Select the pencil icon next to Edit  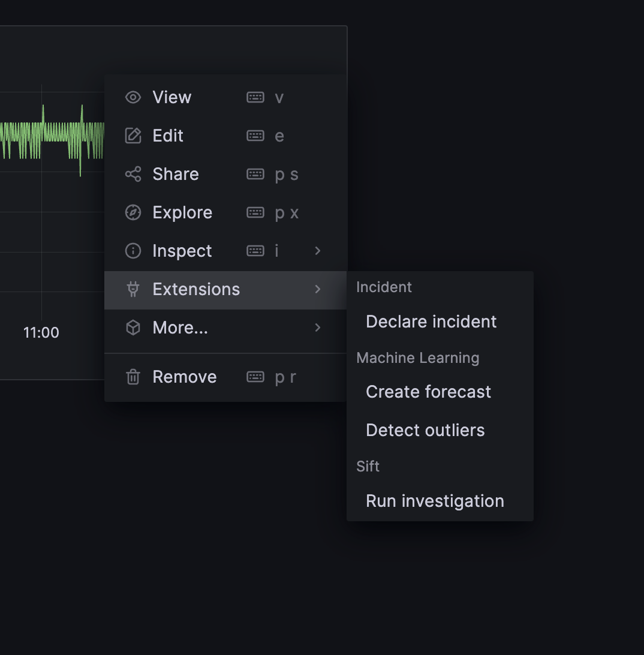click(133, 136)
